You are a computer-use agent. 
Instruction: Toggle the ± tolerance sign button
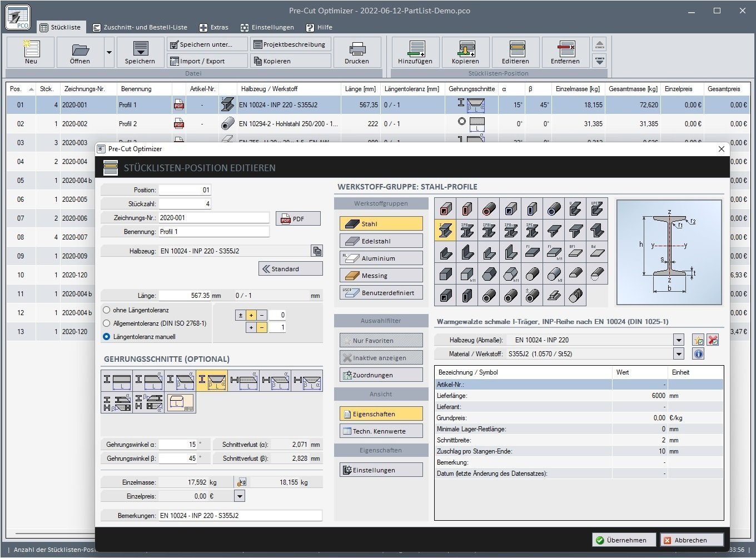241,315
